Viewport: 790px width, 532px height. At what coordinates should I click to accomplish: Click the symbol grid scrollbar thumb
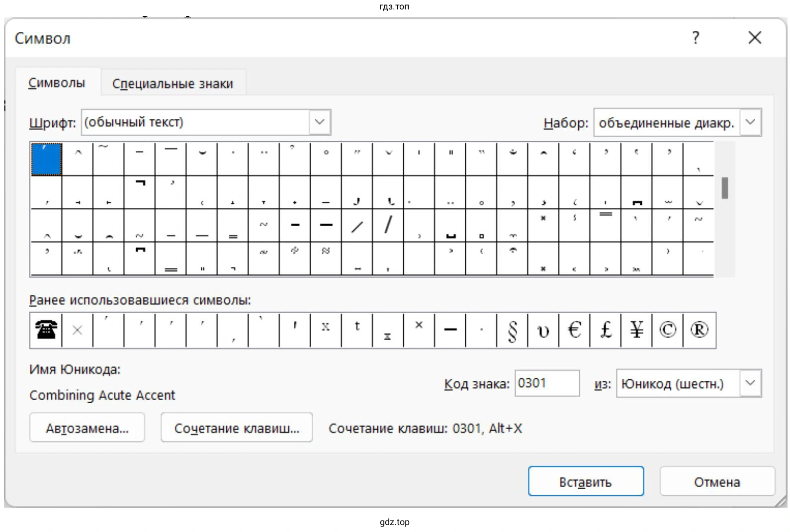[725, 188]
